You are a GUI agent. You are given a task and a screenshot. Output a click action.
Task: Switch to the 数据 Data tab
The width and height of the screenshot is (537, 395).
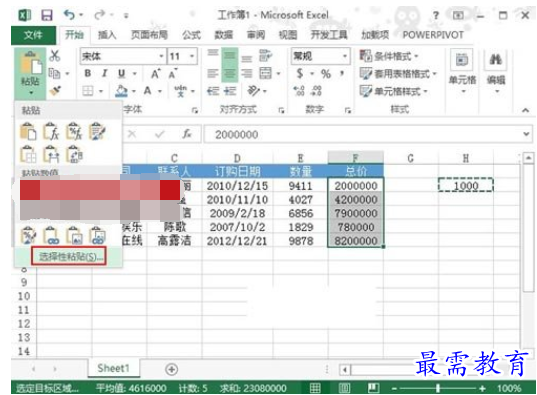pyautogui.click(x=223, y=35)
